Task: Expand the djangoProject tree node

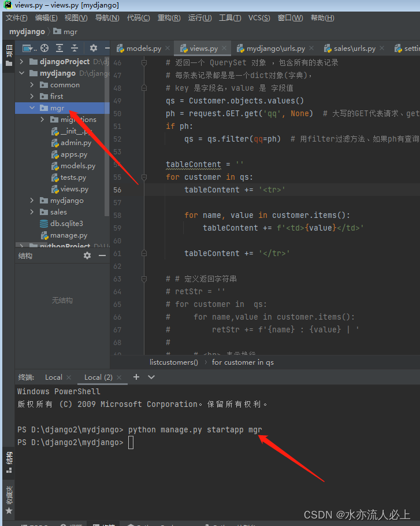Action: [x=22, y=62]
